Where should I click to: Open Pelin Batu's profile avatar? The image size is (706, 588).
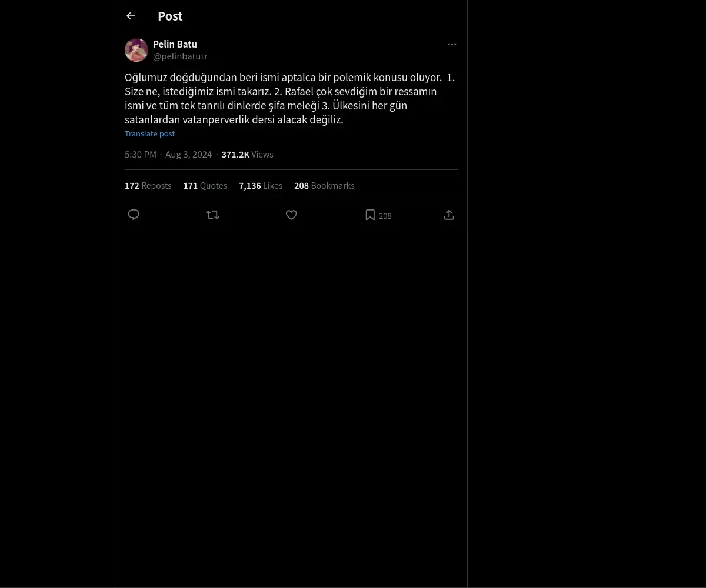point(136,50)
